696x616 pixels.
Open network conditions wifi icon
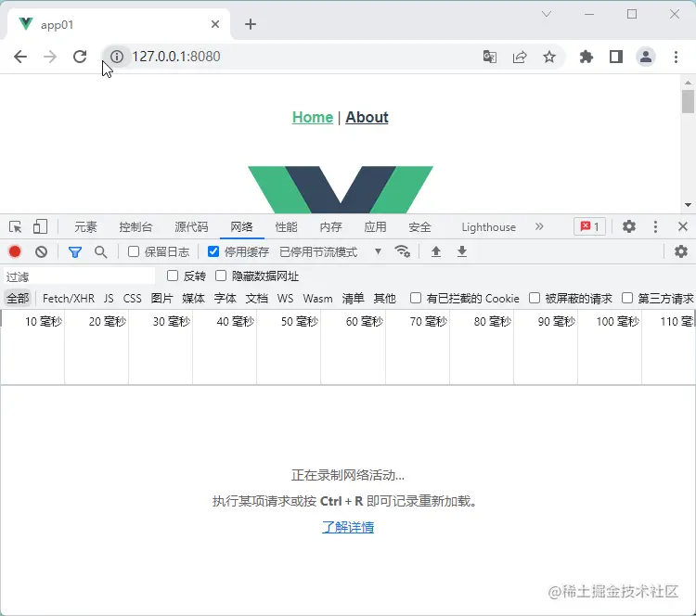point(403,251)
